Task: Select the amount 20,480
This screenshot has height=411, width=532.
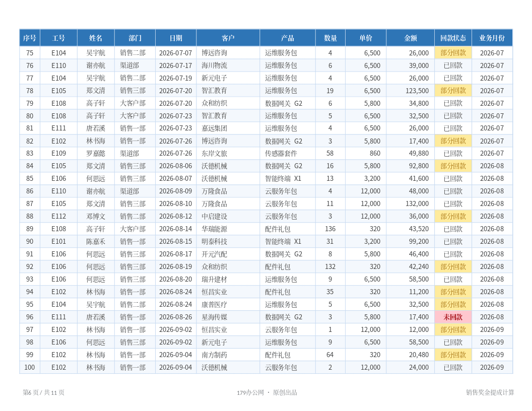Action: [419, 355]
